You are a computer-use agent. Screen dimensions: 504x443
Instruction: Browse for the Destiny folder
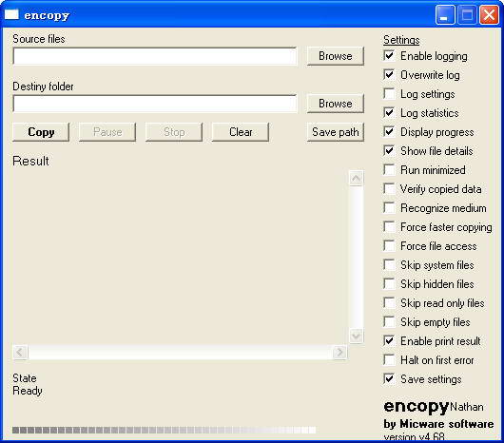coord(336,104)
